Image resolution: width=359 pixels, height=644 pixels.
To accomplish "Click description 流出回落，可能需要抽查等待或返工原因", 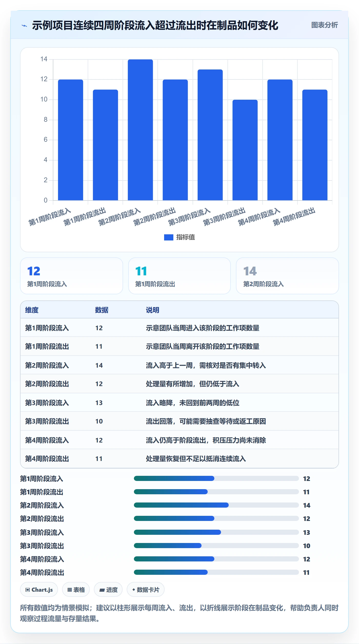I will click(x=206, y=421).
